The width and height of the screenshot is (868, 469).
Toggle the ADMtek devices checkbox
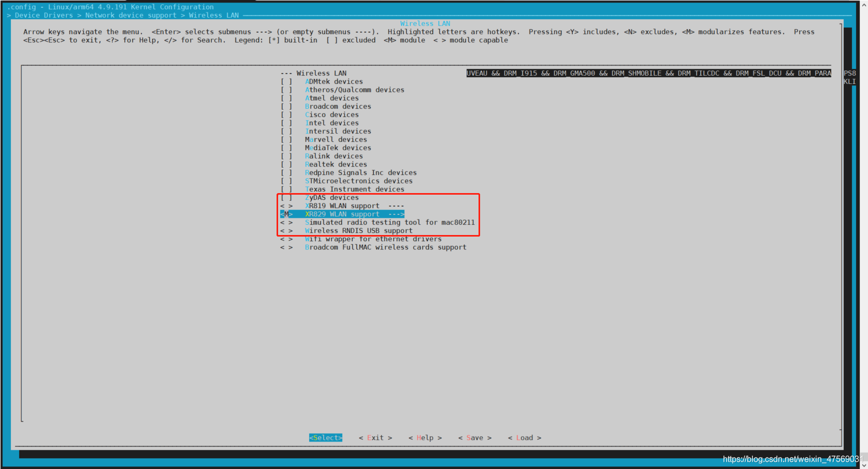(286, 82)
